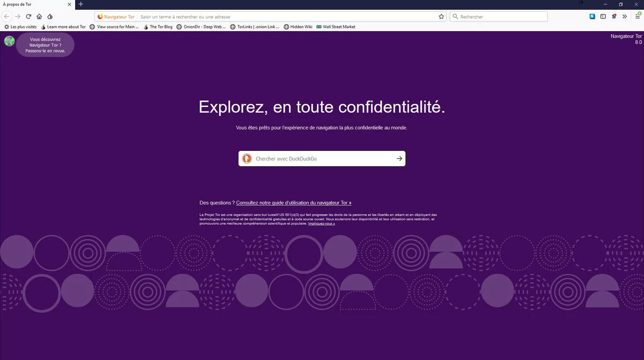Viewport: 644px width, 360px height.
Task: Expand more toolbar tools chevron
Action: [x=625, y=17]
